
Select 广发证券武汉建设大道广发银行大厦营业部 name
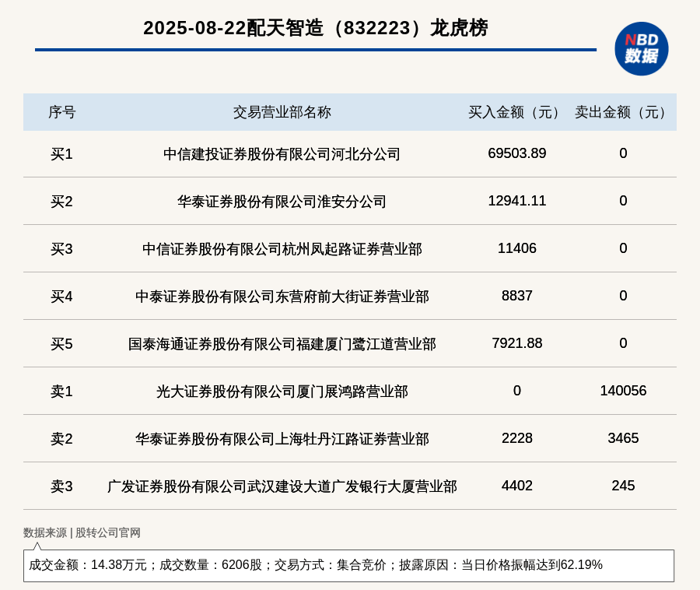[x=282, y=486]
